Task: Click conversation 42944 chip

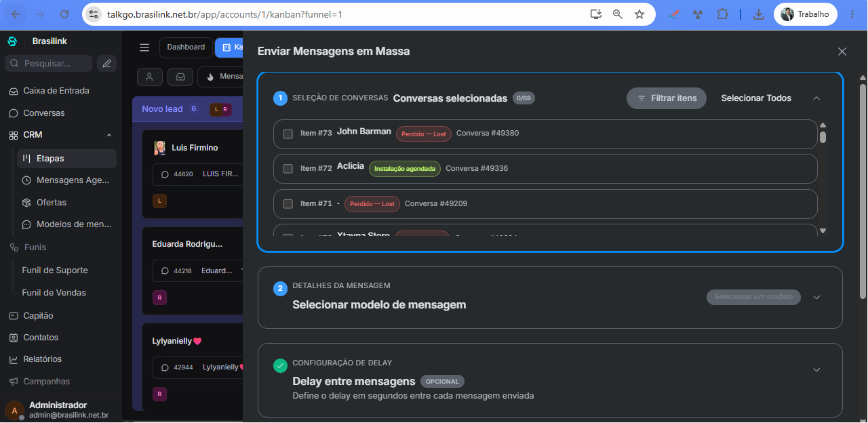Action: 198,367
